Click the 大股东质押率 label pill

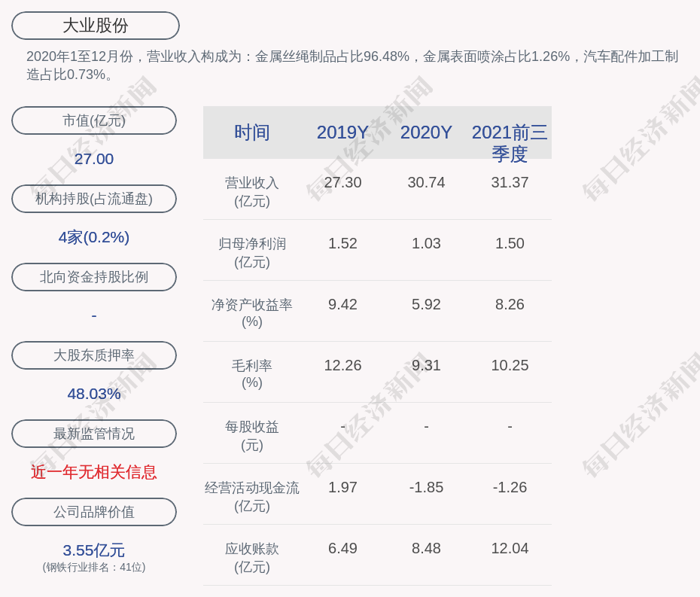(94, 355)
